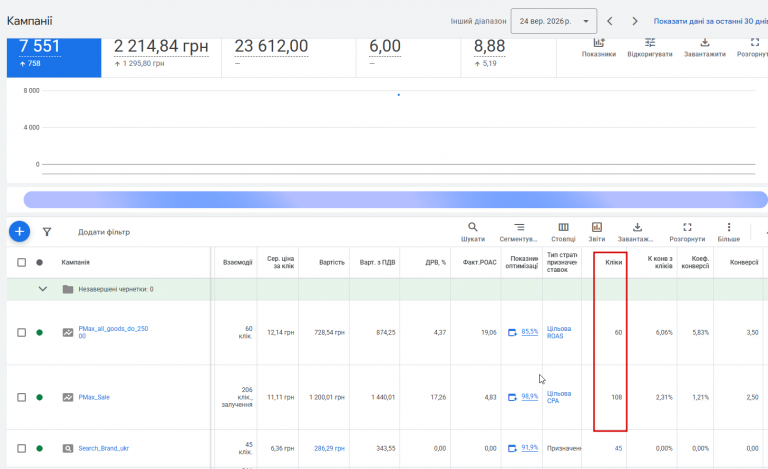Click the blue data point on chart
This screenshot has width=768, height=469.
click(399, 94)
